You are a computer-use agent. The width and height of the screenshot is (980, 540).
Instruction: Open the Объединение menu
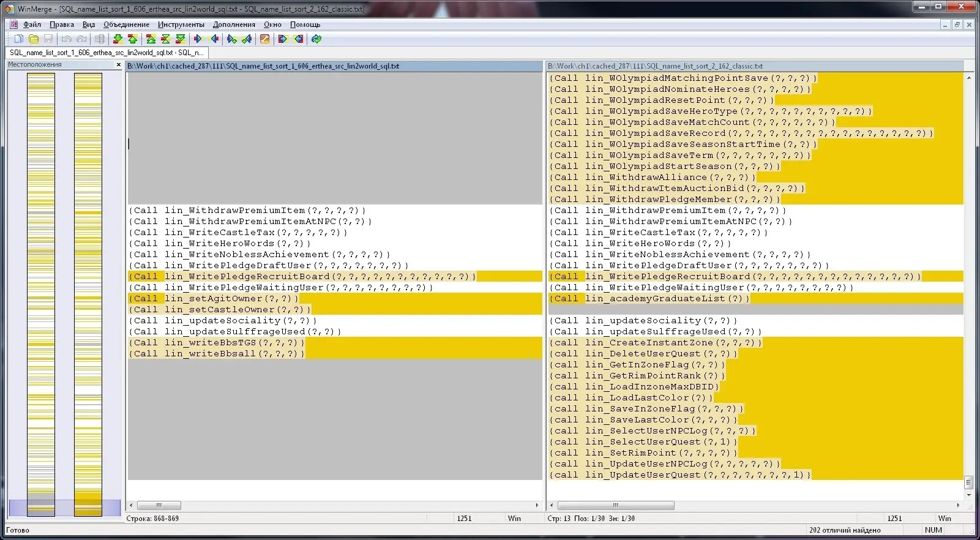(126, 24)
